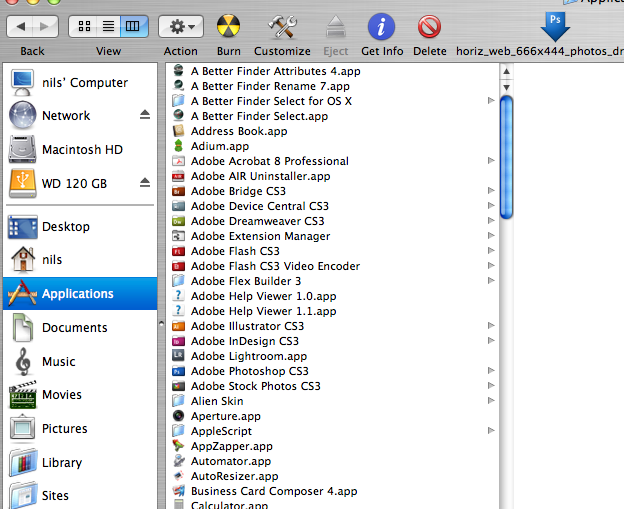
Task: Open Movies folder in the sidebar
Action: [80, 394]
